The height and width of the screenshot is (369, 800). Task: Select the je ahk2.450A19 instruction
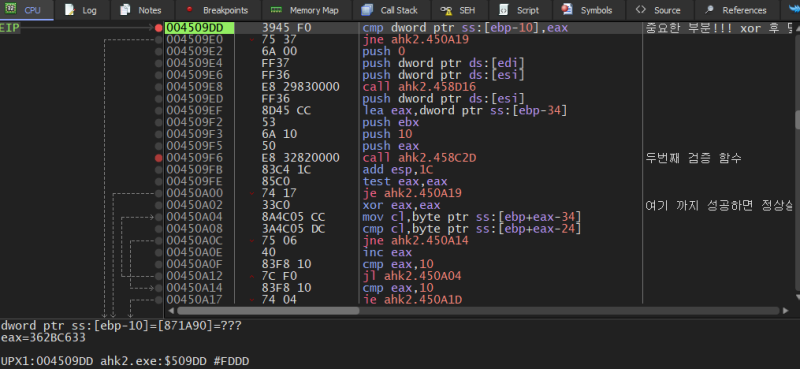tap(412, 193)
